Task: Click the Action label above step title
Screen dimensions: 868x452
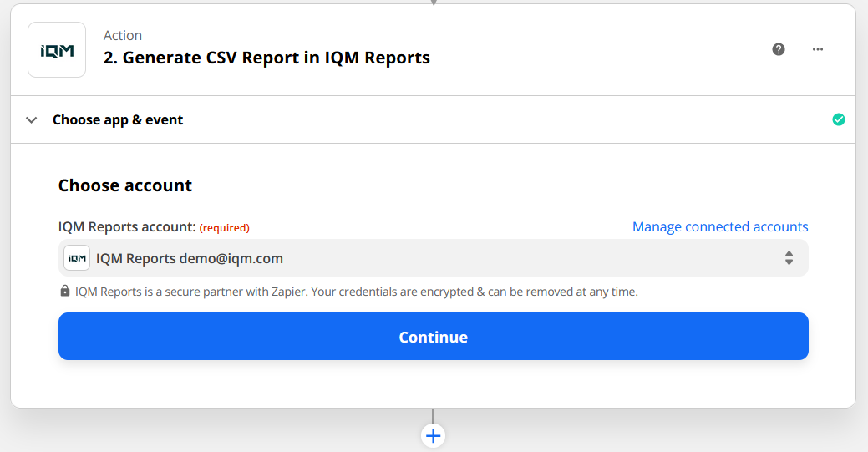Action: tap(123, 35)
